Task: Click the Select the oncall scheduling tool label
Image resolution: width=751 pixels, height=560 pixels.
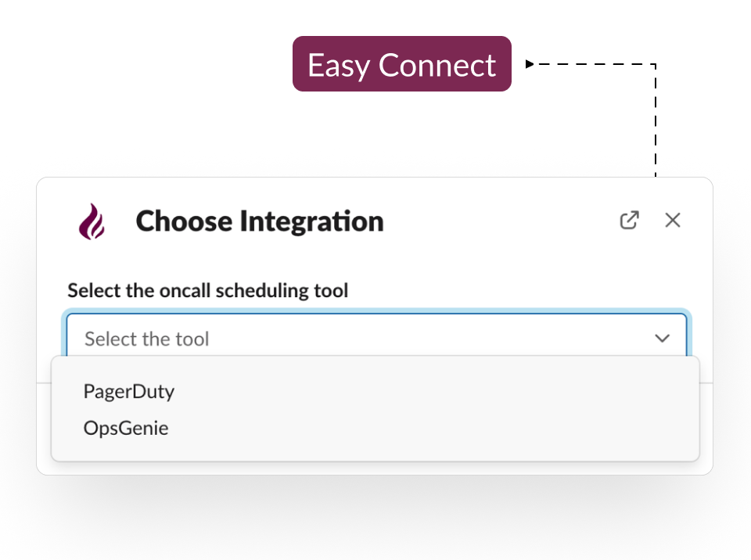Action: click(208, 290)
